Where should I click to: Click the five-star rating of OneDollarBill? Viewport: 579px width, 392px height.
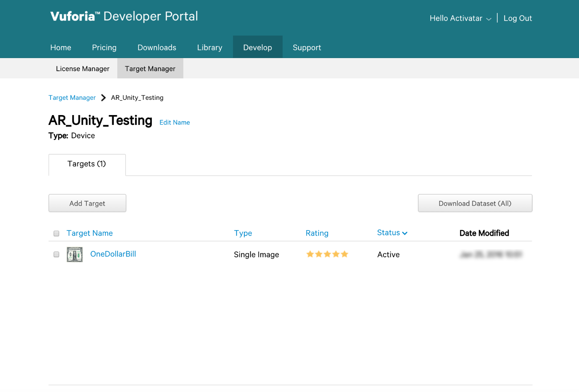click(327, 254)
